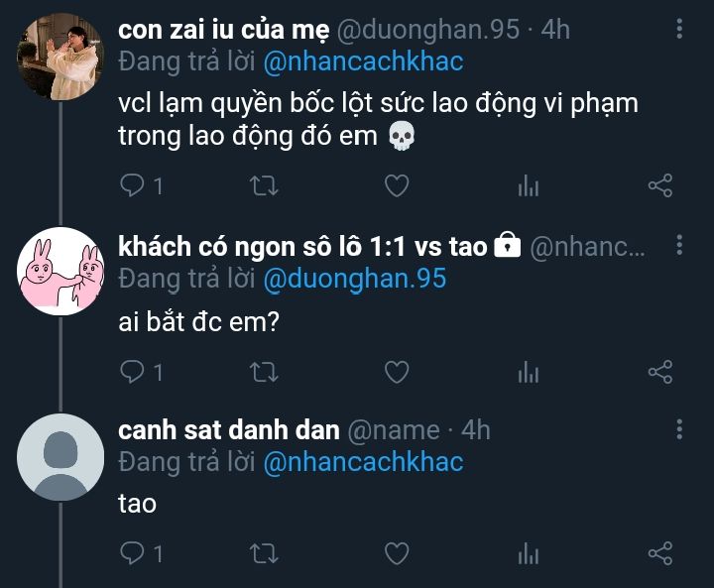Viewport: 714px width, 588px height.
Task: Retweet the 'vcl lạm quyền' tweet
Action: coord(264,185)
